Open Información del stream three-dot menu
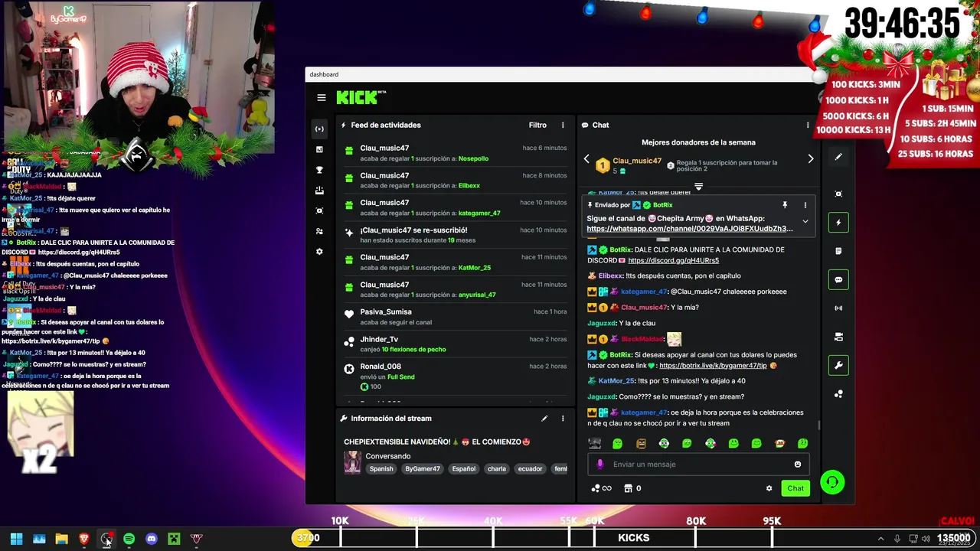Image resolution: width=980 pixels, height=551 pixels. [x=563, y=419]
